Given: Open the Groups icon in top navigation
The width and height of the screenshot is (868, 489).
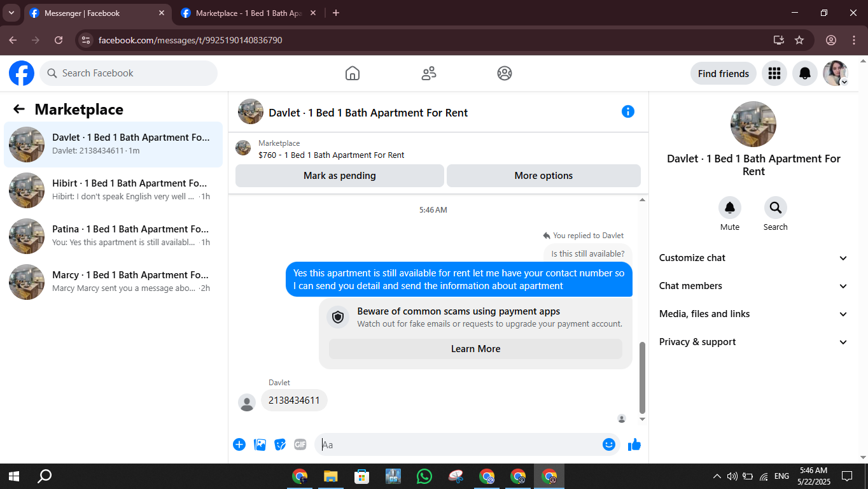Looking at the screenshot, I should click(505, 73).
